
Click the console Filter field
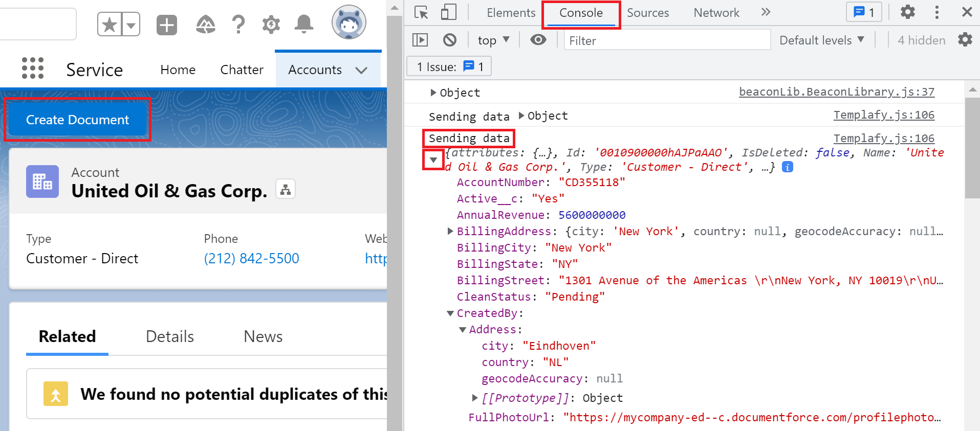(667, 40)
